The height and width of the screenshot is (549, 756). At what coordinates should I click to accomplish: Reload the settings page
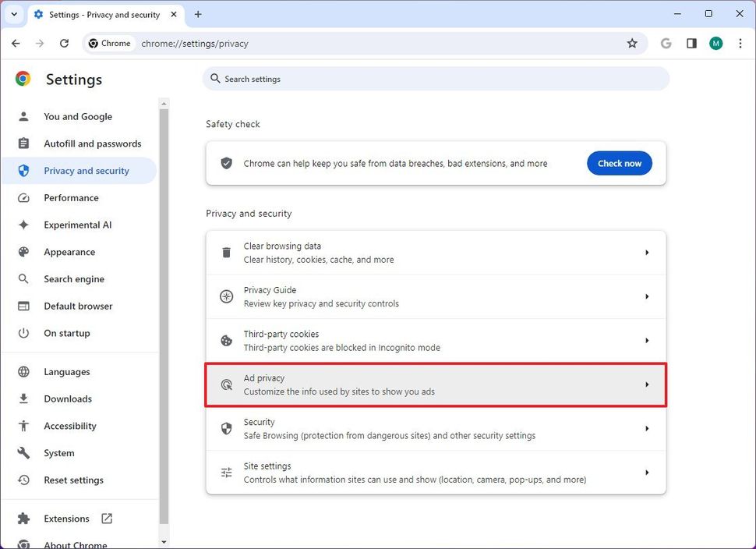[x=65, y=44]
